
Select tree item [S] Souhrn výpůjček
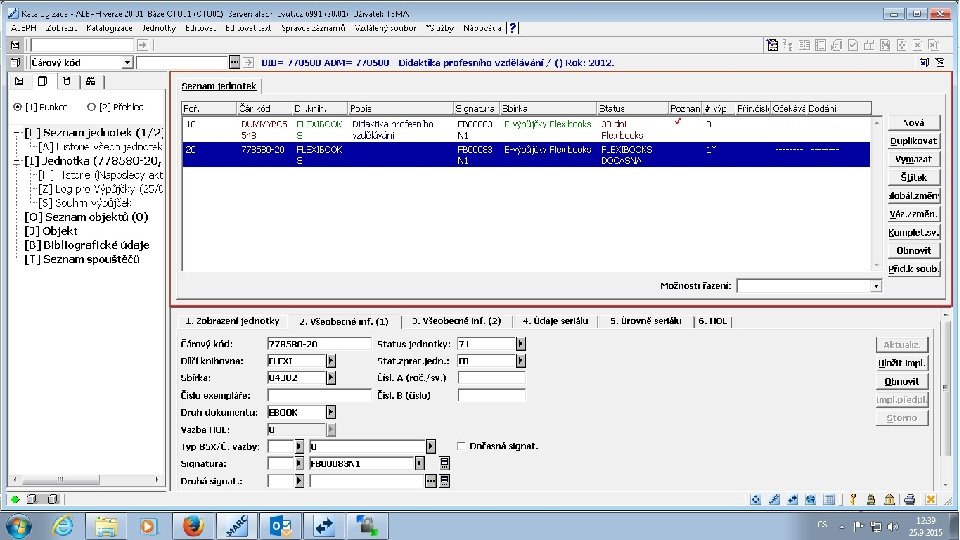[x=84, y=203]
